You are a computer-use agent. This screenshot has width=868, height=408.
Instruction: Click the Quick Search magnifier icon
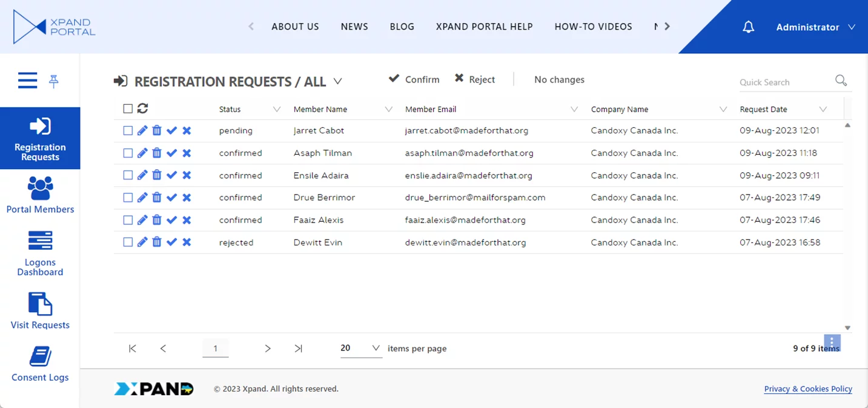(x=841, y=81)
